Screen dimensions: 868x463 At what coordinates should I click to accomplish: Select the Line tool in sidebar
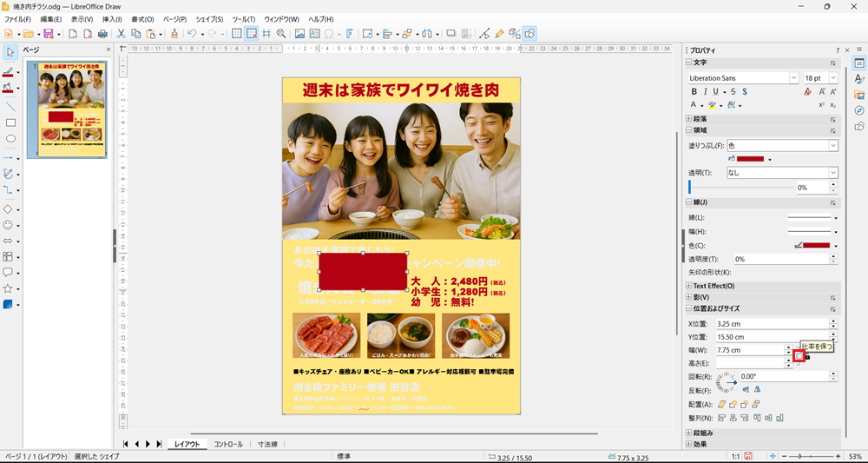click(10, 107)
